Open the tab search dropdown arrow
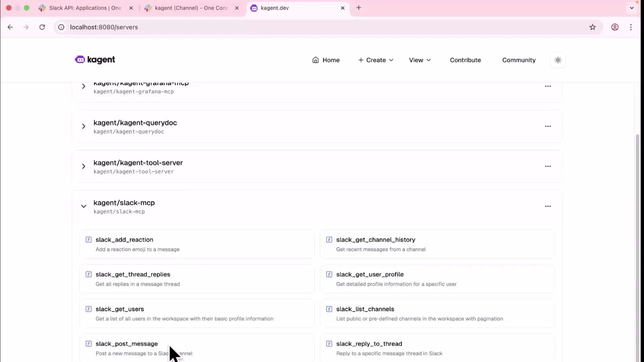 tap(632, 8)
